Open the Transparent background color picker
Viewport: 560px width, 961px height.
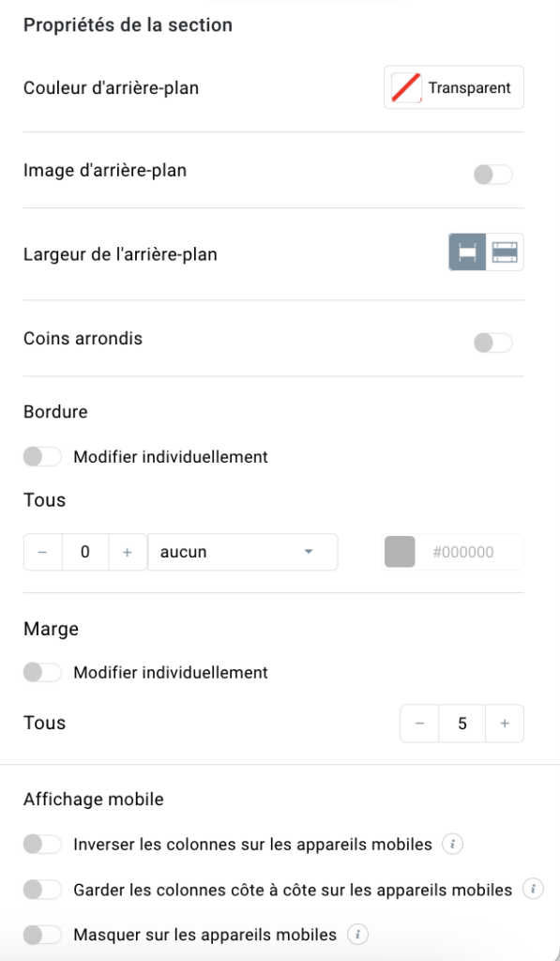pos(454,87)
